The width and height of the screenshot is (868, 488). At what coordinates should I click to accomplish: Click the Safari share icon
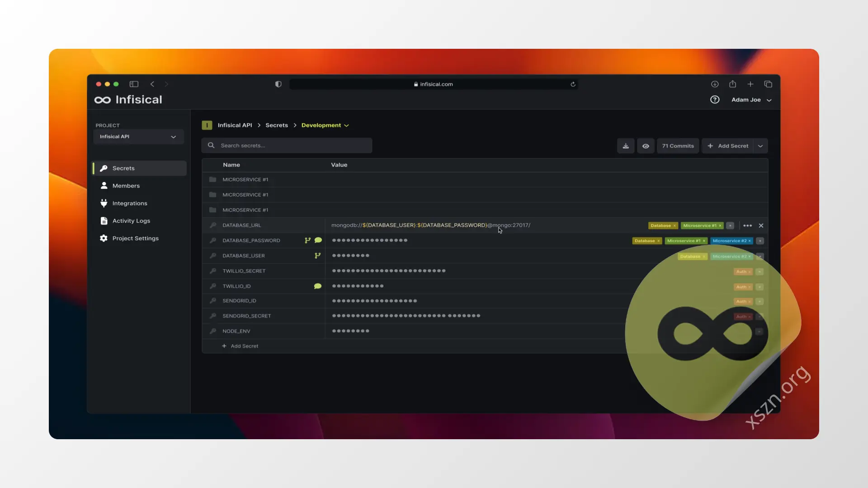click(732, 84)
